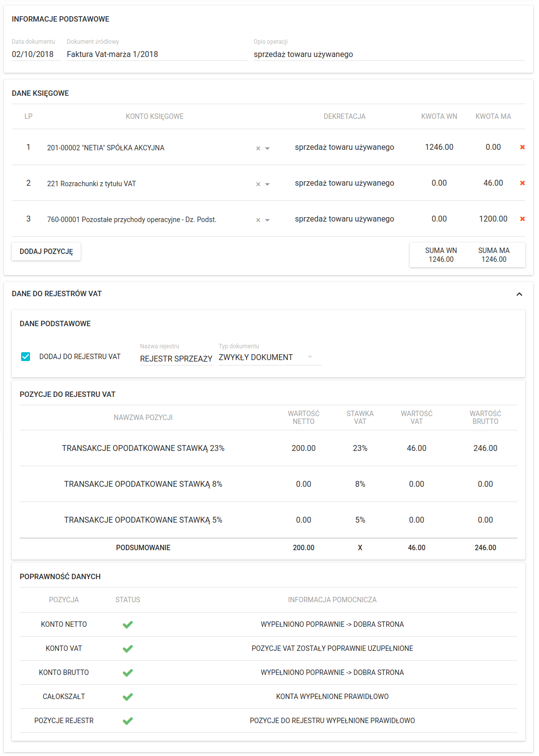Click the Konto Netto green checkmark
This screenshot has height=756, width=539.
[x=128, y=625]
